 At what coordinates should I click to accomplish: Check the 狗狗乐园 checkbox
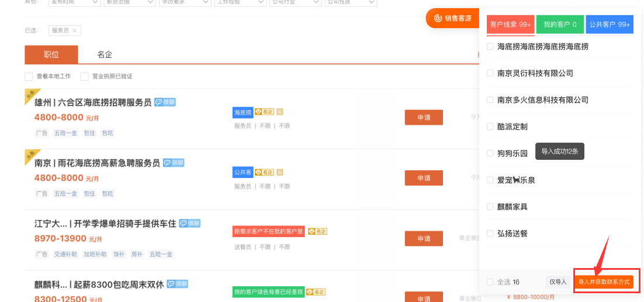click(490, 153)
